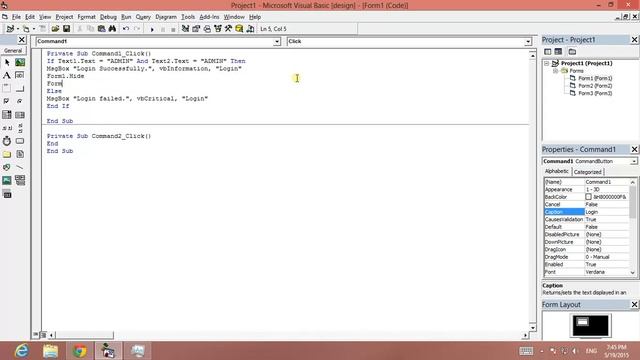
Task: Open the Tools menu
Action: (x=188, y=17)
